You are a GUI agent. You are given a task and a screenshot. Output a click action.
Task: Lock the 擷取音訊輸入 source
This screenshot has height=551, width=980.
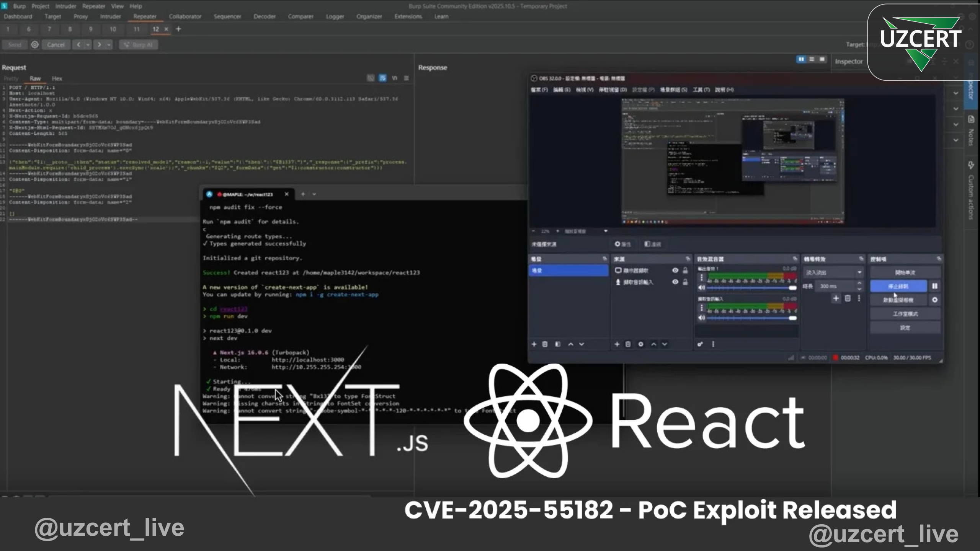685,282
